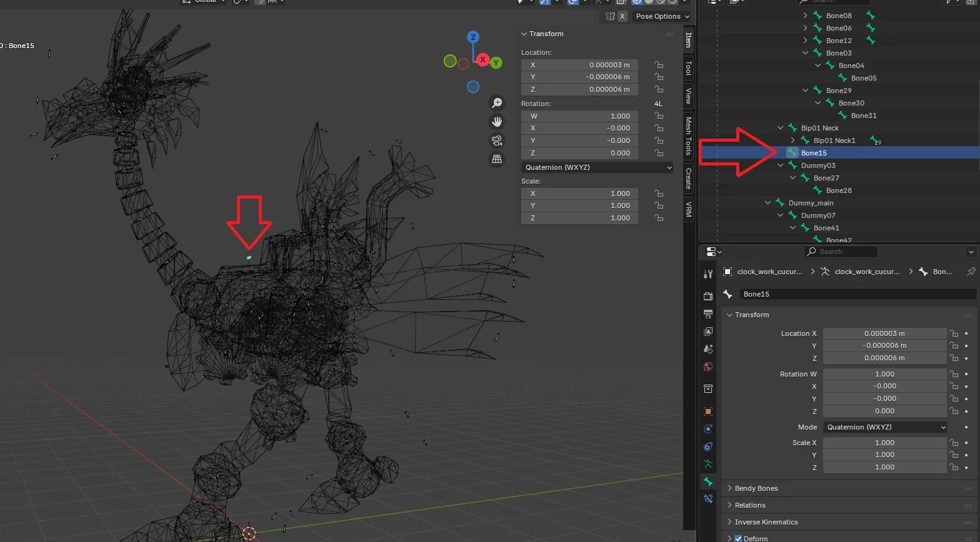980x542 pixels.
Task: Click Scale Y value in Properties editor
Action: [x=885, y=455]
